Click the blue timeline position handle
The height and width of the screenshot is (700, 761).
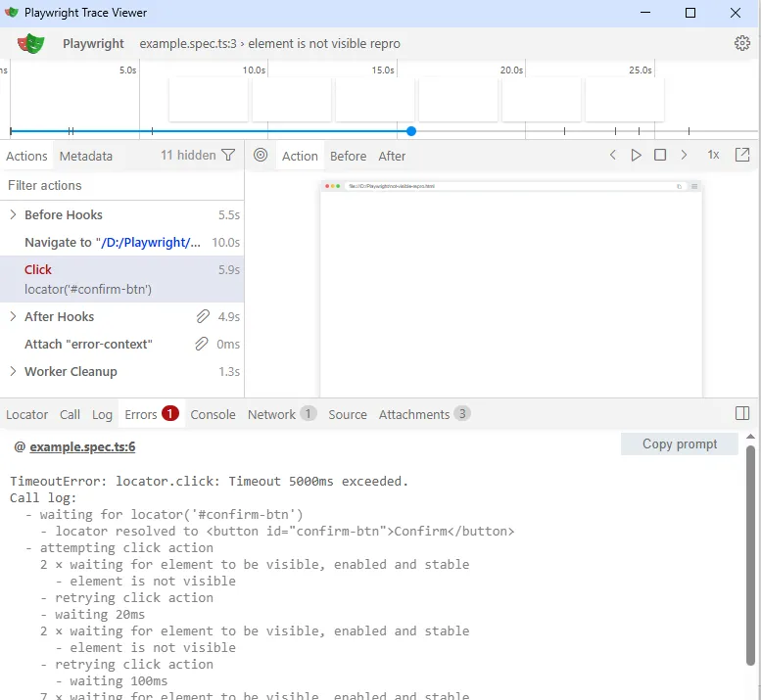(x=411, y=131)
